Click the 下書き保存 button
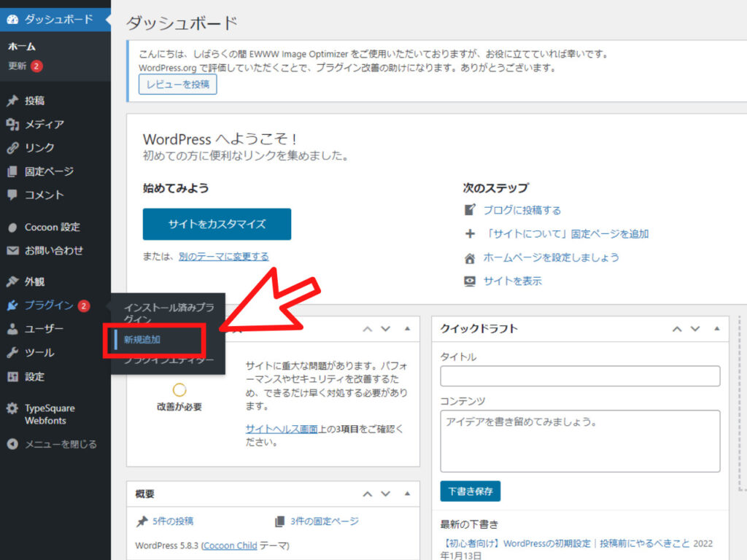The height and width of the screenshot is (560, 747). [x=471, y=491]
